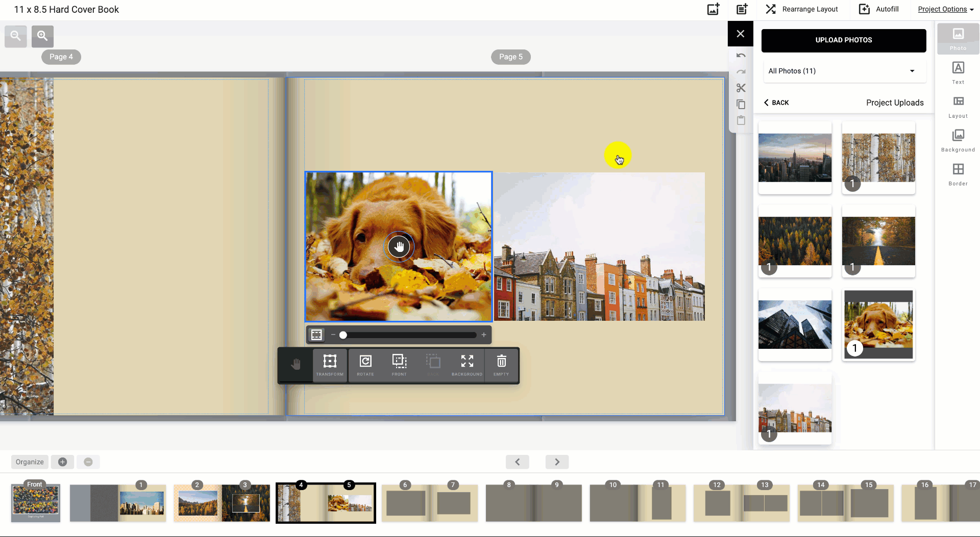Open the Front cover thumbnail
Viewport: 980px width, 537px height.
point(36,503)
